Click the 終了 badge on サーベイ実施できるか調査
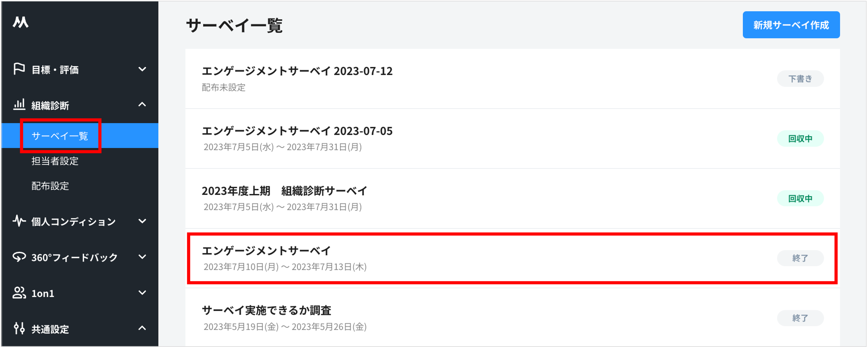This screenshot has width=868, height=347. (801, 318)
